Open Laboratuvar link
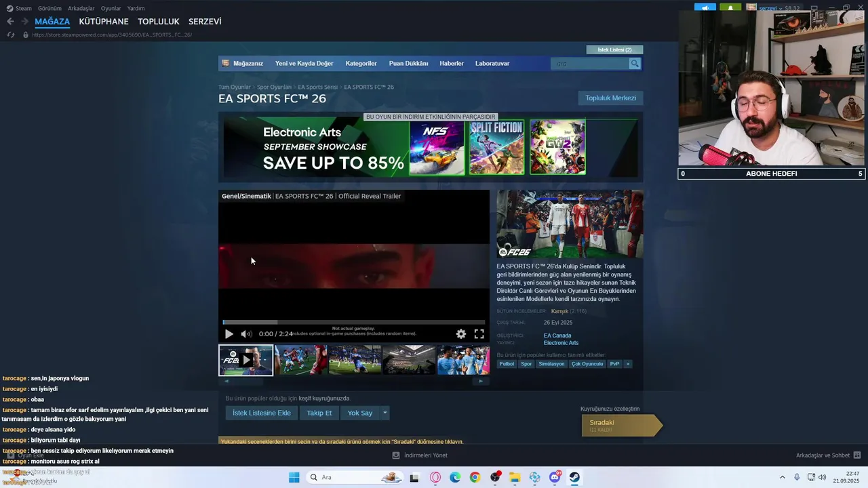This screenshot has height=488, width=868. pos(492,64)
